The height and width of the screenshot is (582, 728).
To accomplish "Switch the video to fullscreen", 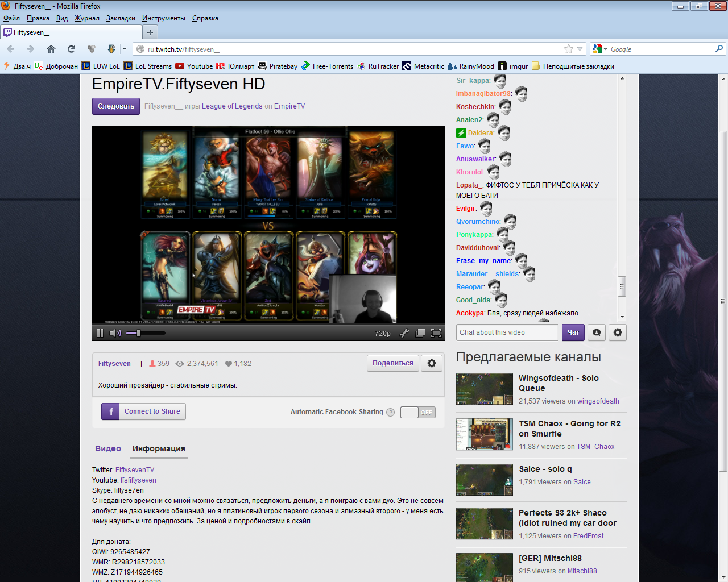I will 436,333.
